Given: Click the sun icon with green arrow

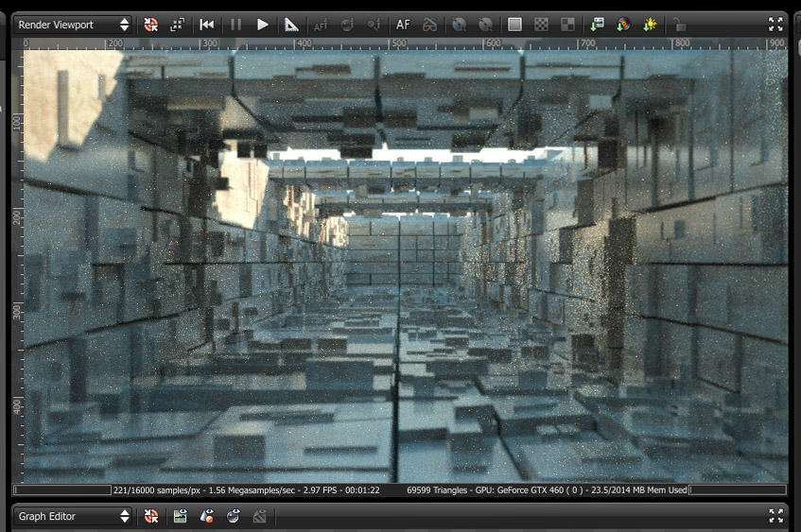Looking at the screenshot, I should 650,25.
